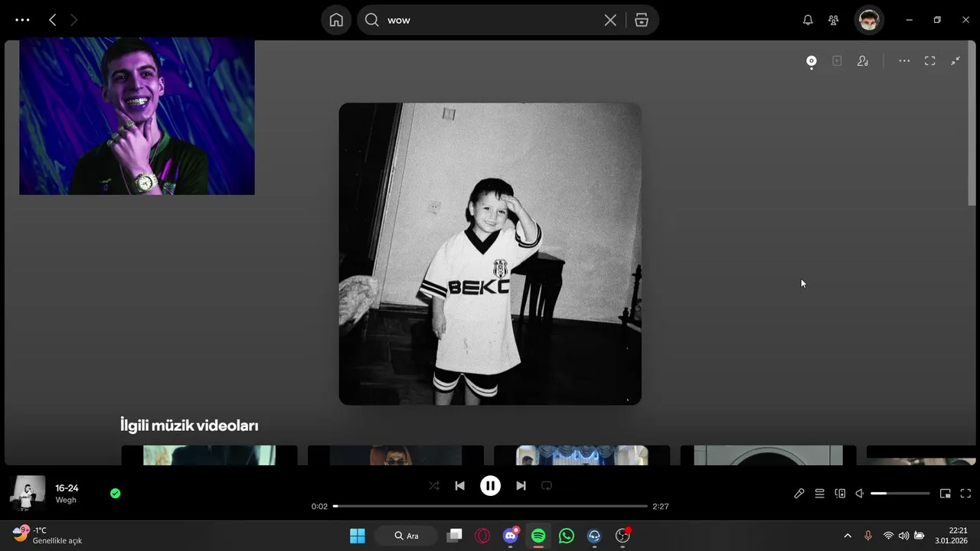Click the 'İlgili müzik videoları' heading
The width and height of the screenshot is (980, 551).
[x=189, y=425]
